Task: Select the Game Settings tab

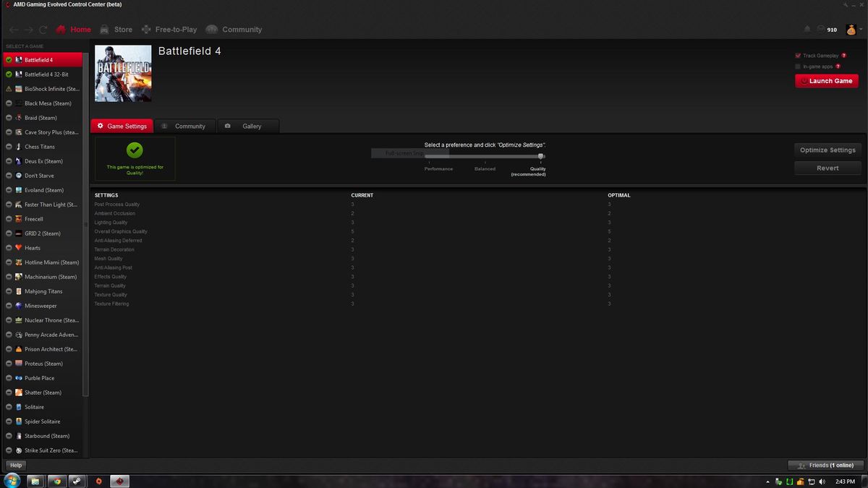Action: tap(122, 125)
